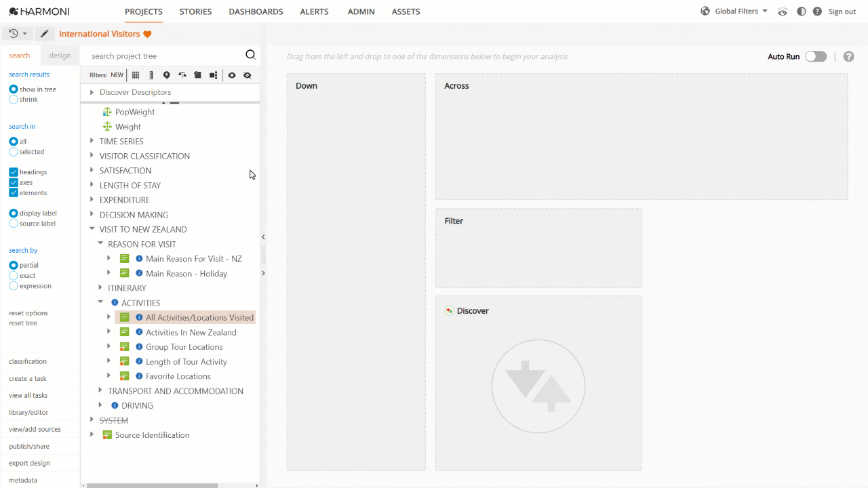Open the ALERTS menu
This screenshot has width=868, height=488.
click(x=314, y=12)
